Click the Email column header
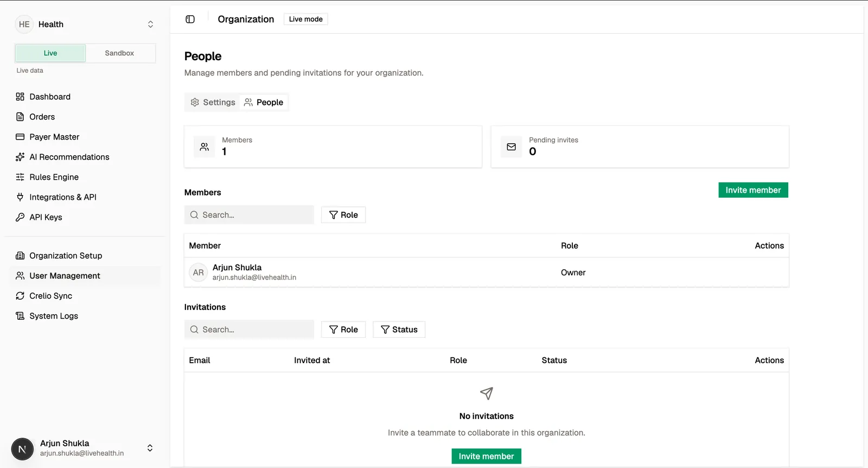 [200, 361]
